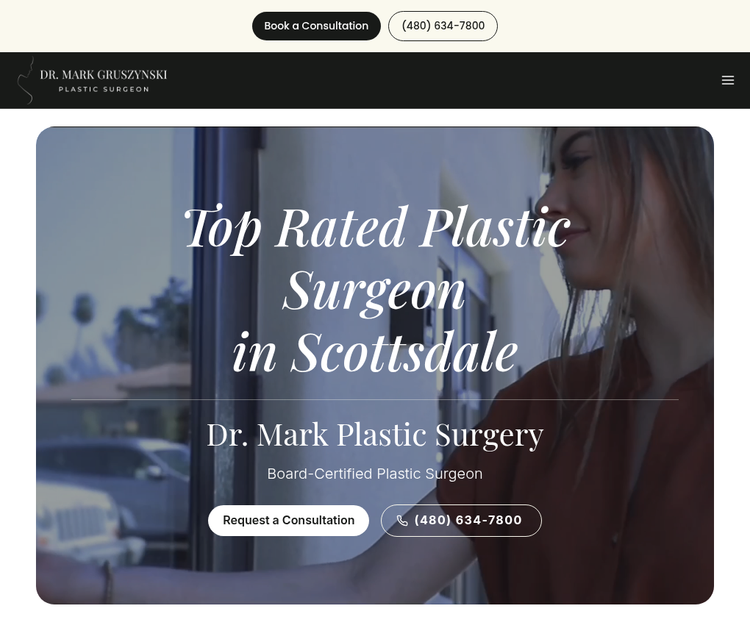The height and width of the screenshot is (628, 750).
Task: Click the black Book a Consultation button
Action: (316, 26)
